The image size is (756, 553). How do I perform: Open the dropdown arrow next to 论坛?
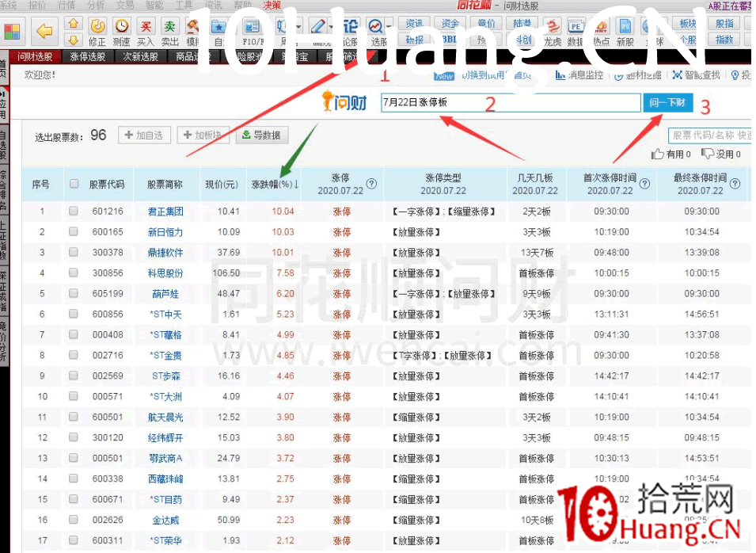coord(362,26)
